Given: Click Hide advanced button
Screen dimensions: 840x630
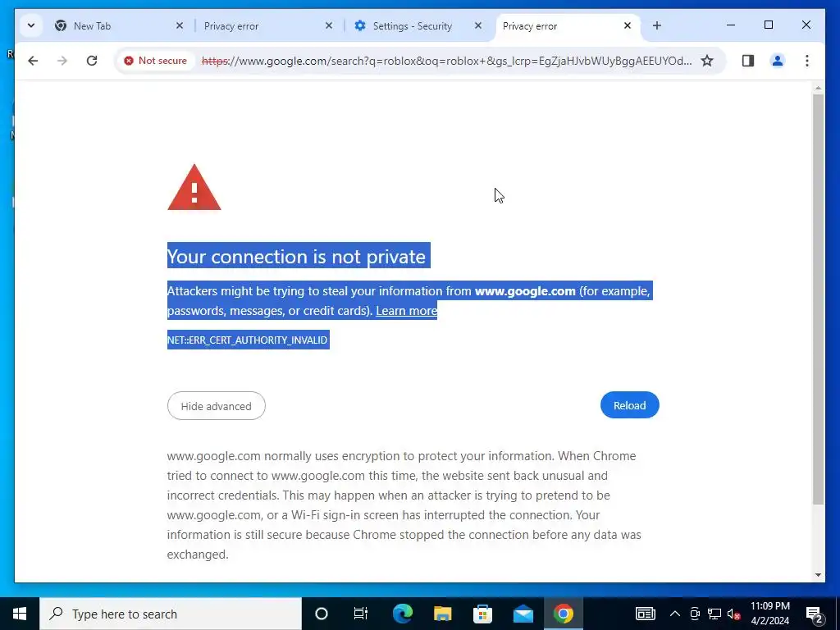Looking at the screenshot, I should coord(216,406).
